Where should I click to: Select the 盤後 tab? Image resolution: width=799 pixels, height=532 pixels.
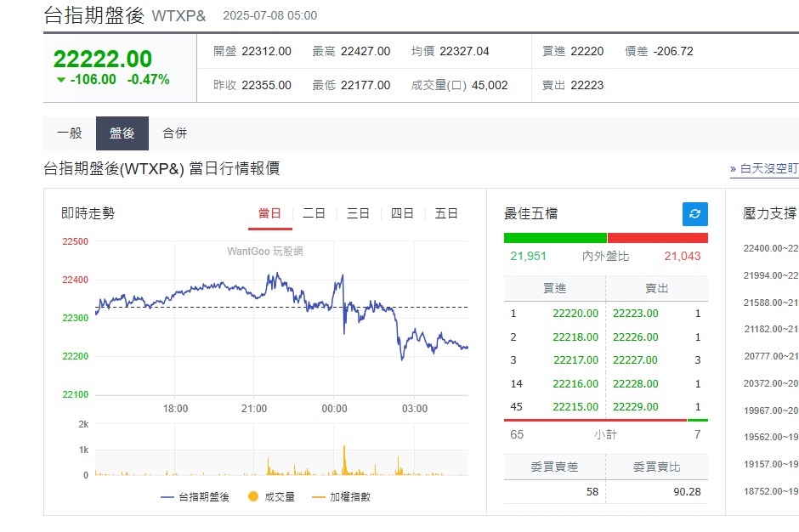tap(122, 133)
